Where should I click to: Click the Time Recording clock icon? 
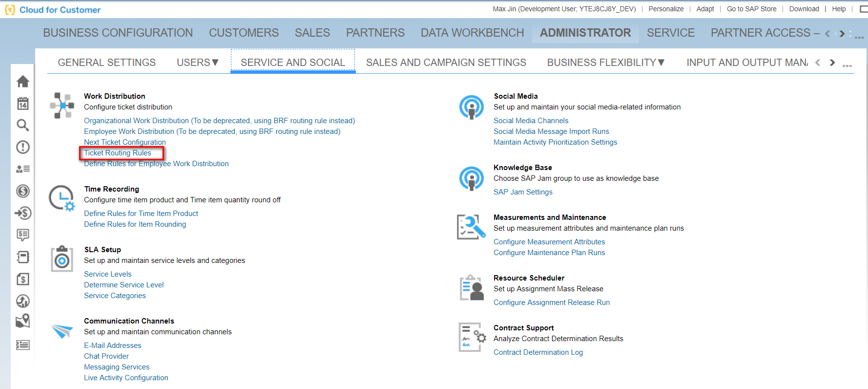tap(62, 198)
